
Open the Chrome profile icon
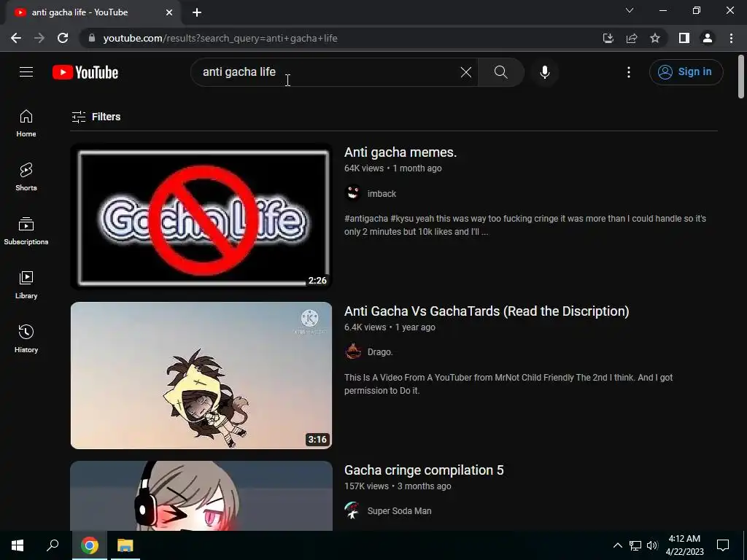point(708,38)
